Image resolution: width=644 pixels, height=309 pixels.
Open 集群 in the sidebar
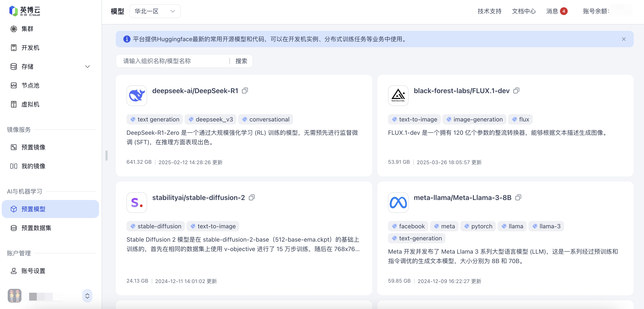tap(27, 29)
